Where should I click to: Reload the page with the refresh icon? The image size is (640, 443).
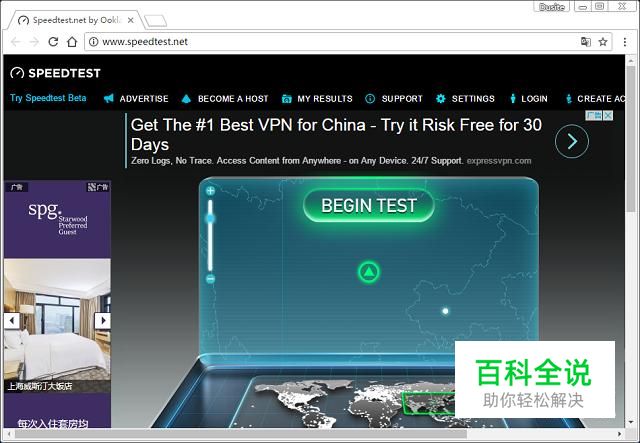pos(53,42)
